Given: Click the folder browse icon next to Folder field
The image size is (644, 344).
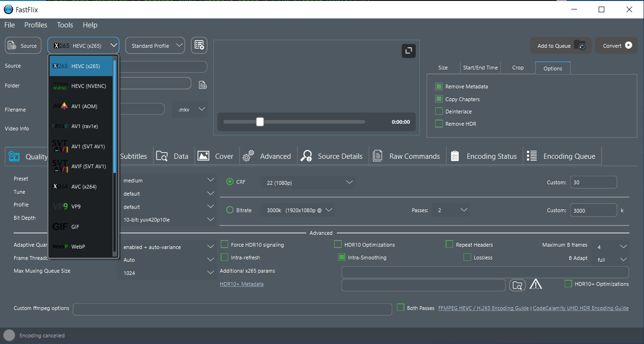Looking at the screenshot, I should tap(203, 86).
